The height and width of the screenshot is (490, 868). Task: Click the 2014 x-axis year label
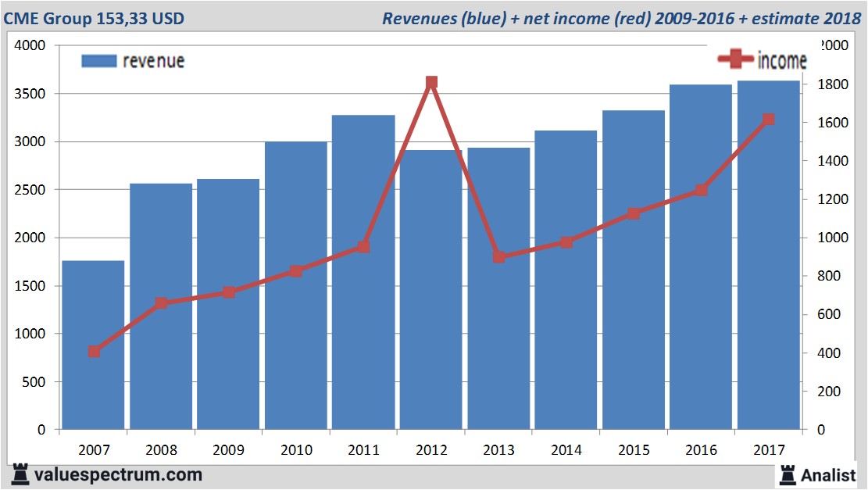pos(566,450)
